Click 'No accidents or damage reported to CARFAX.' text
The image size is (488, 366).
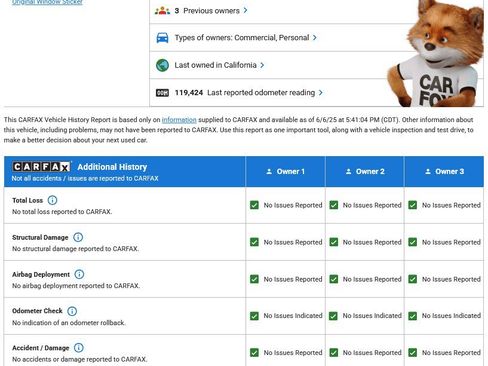(79, 359)
